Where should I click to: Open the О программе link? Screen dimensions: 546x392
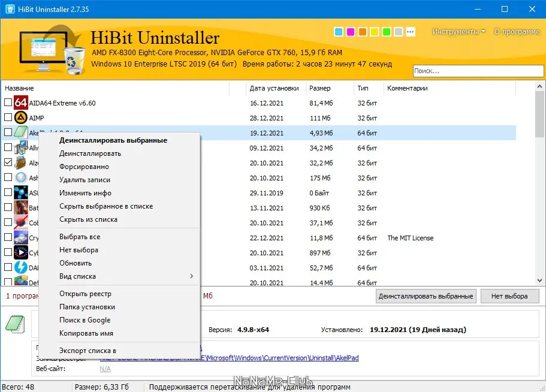[x=517, y=32]
